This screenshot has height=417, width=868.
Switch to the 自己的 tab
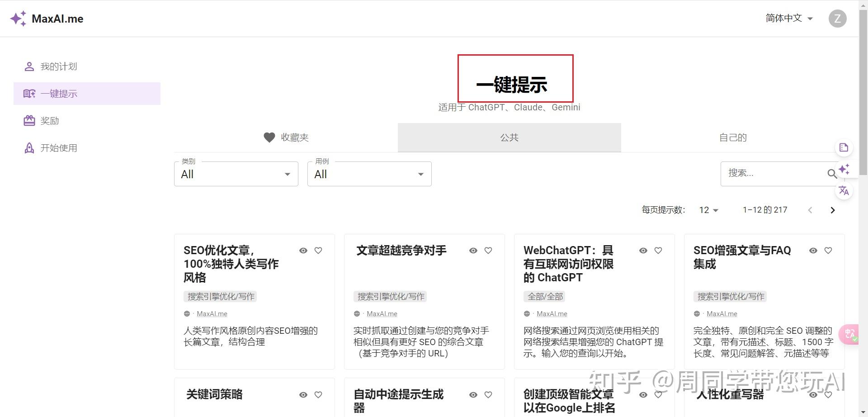pos(732,137)
